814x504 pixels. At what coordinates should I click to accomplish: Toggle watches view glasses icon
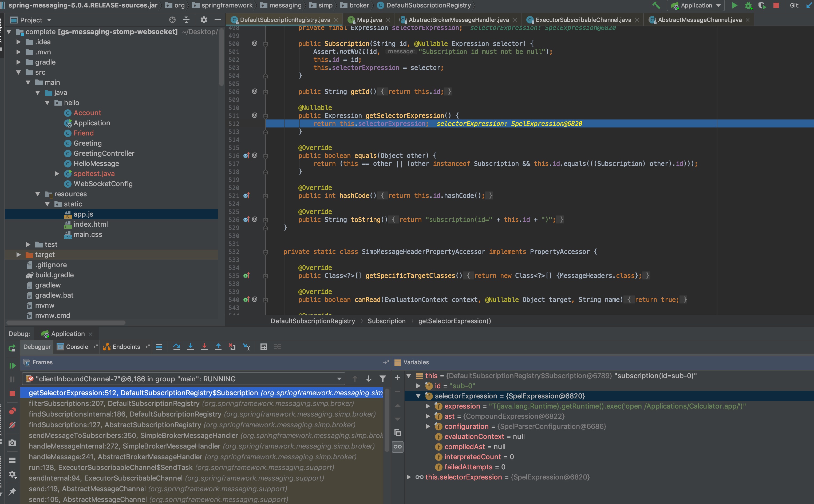(397, 447)
